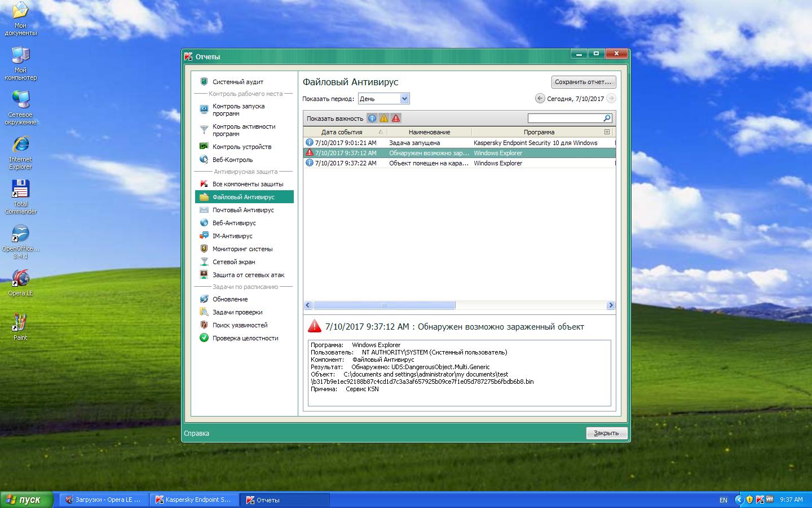
Task: Open Веб-Контроль report
Action: [232, 160]
